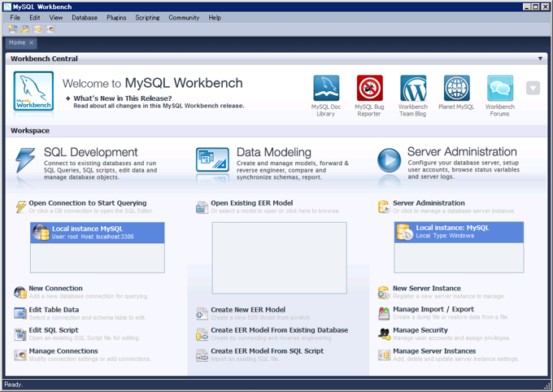Click the Edit Table Data link
Viewport: 553px width, 392px height.
click(54, 310)
